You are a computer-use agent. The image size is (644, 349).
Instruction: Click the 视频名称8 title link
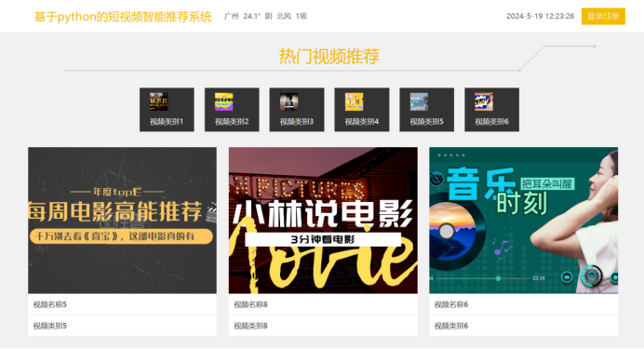250,304
